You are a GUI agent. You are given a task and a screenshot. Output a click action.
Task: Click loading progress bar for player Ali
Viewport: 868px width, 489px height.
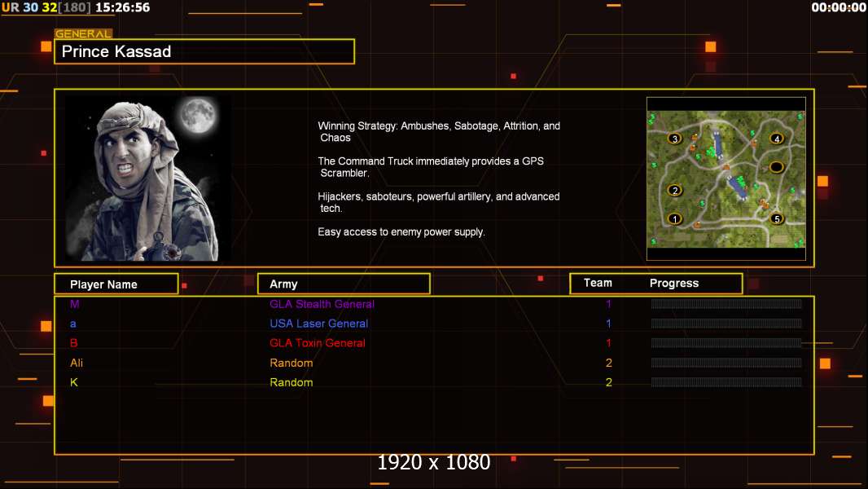click(x=726, y=363)
